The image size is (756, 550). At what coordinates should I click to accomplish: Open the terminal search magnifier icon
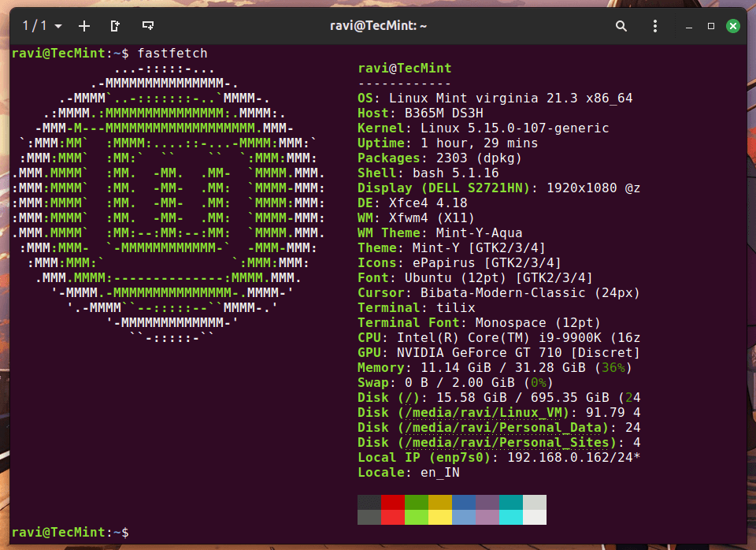(x=621, y=26)
